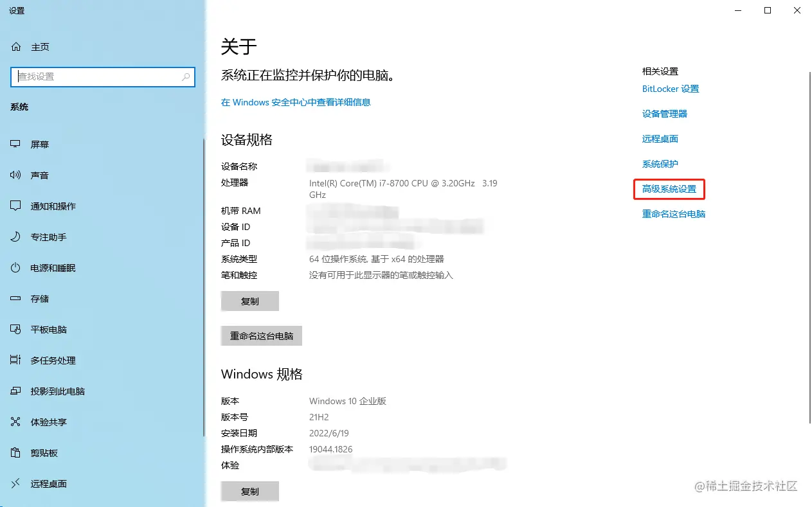Select 电源和睡眠 in the sidebar
The width and height of the screenshot is (812, 507).
(x=102, y=268)
